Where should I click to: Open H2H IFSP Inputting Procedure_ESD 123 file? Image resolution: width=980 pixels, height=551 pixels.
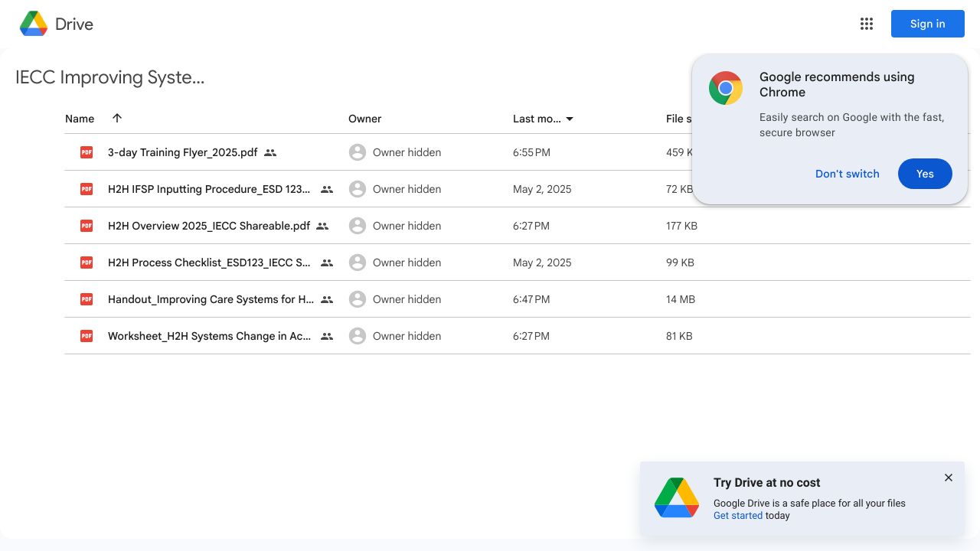209,189
